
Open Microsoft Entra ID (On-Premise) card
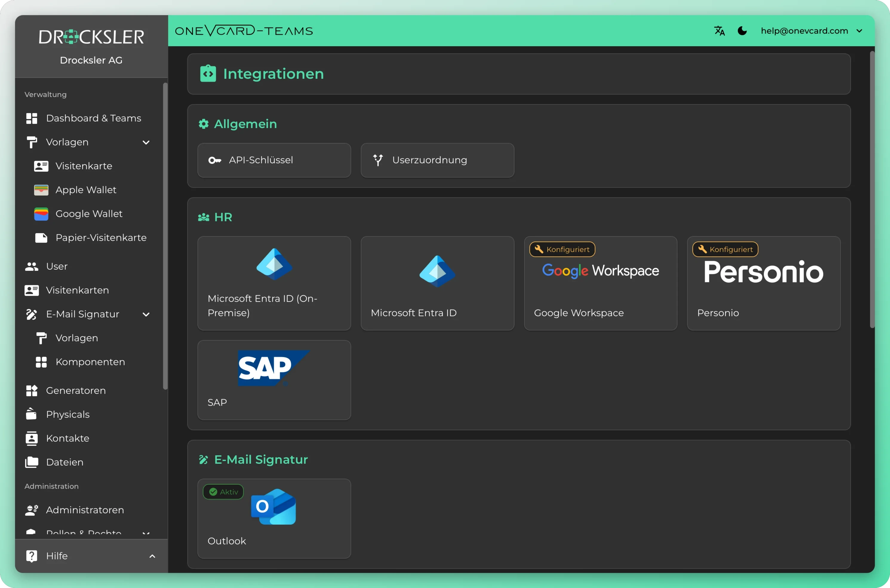(x=274, y=283)
